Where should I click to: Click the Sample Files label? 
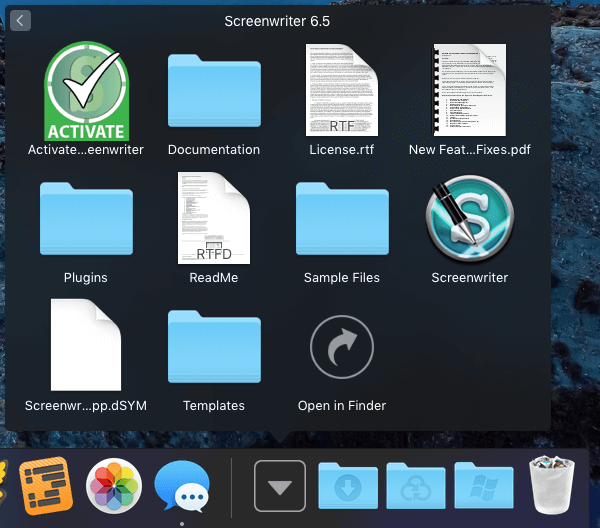coord(342,277)
